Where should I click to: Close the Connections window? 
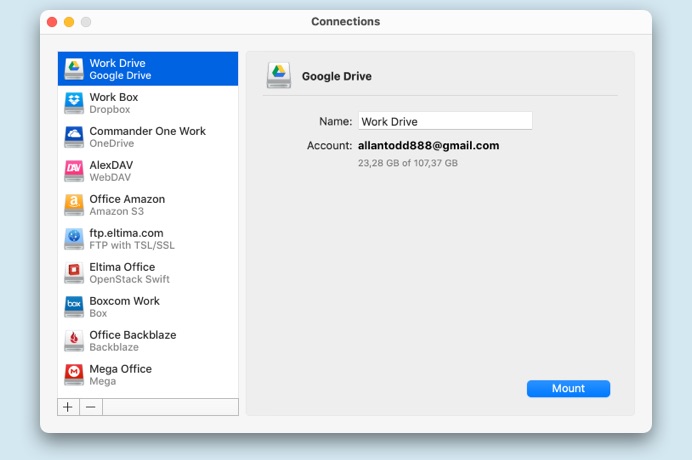tap(52, 22)
